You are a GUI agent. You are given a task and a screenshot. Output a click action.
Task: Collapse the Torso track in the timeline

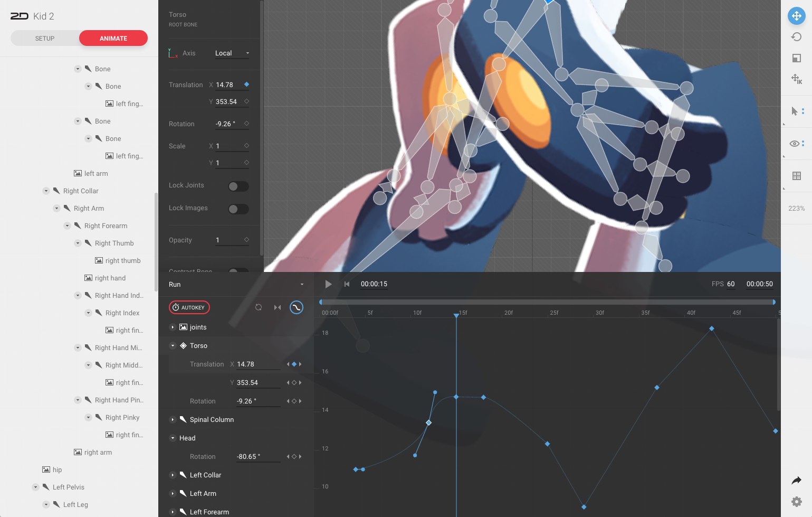click(173, 345)
